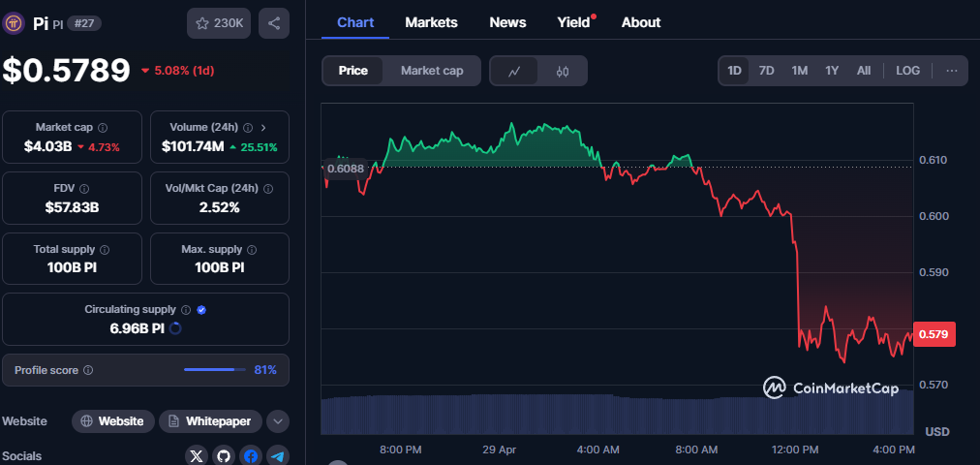Click the 81% profile score value
This screenshot has height=465, width=980.
pyautogui.click(x=265, y=370)
